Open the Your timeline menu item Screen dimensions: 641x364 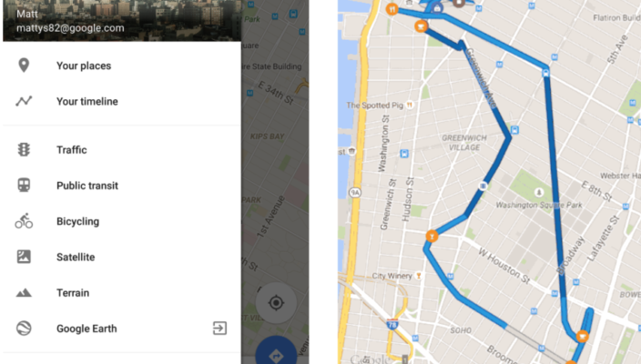pos(122,101)
